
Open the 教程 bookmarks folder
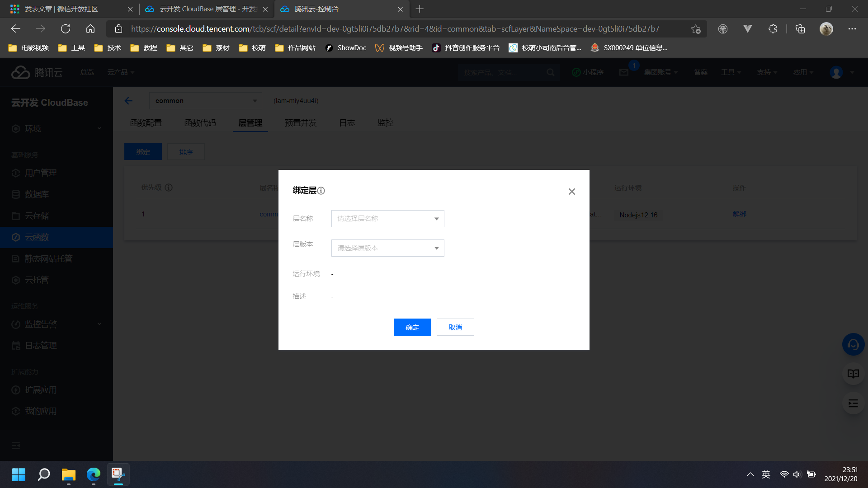pyautogui.click(x=144, y=48)
